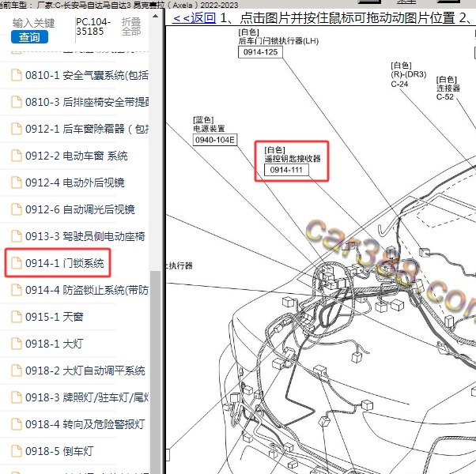Open 0918-4 转向及危险警报灯 entry

pyautogui.click(x=85, y=424)
